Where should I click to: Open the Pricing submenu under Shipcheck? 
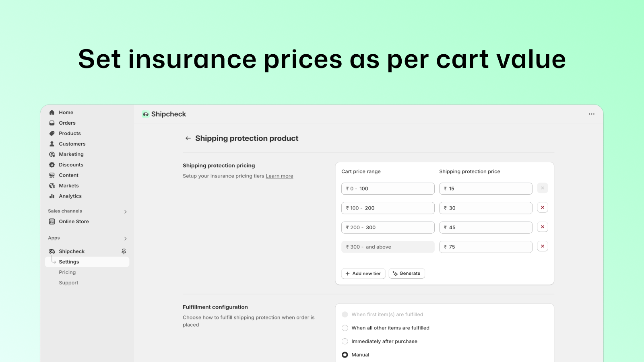67,272
